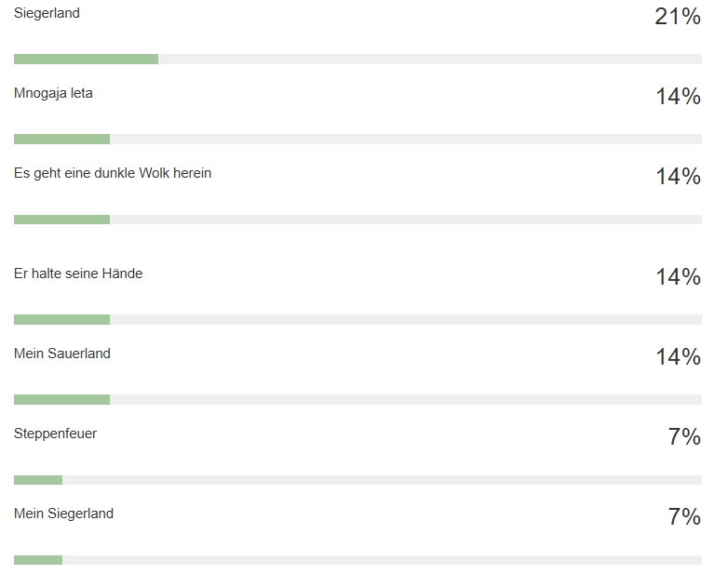
Task: Select the Mnogaja leta option text
Action: (x=53, y=93)
